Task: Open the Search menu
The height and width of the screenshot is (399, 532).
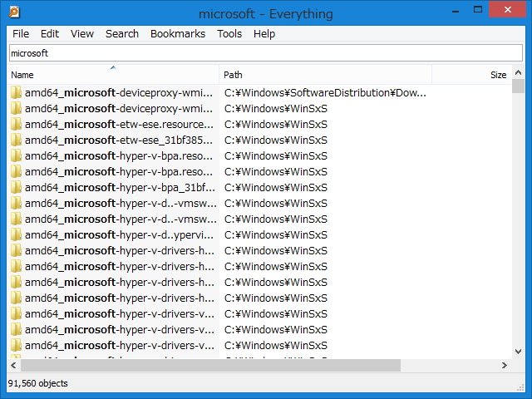Action: [122, 34]
